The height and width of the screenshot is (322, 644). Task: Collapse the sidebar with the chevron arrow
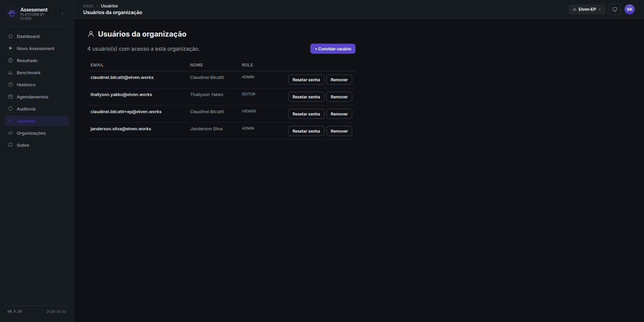pos(62,14)
